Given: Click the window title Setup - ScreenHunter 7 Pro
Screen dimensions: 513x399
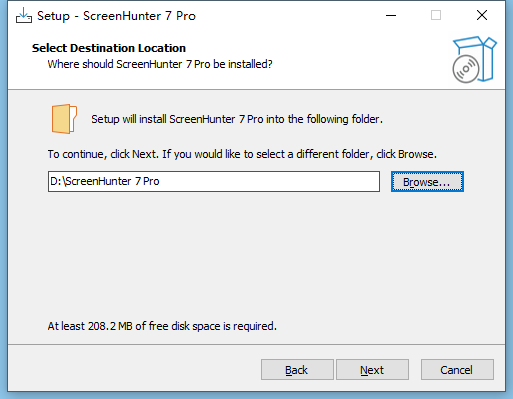Looking at the screenshot, I should coord(116,16).
